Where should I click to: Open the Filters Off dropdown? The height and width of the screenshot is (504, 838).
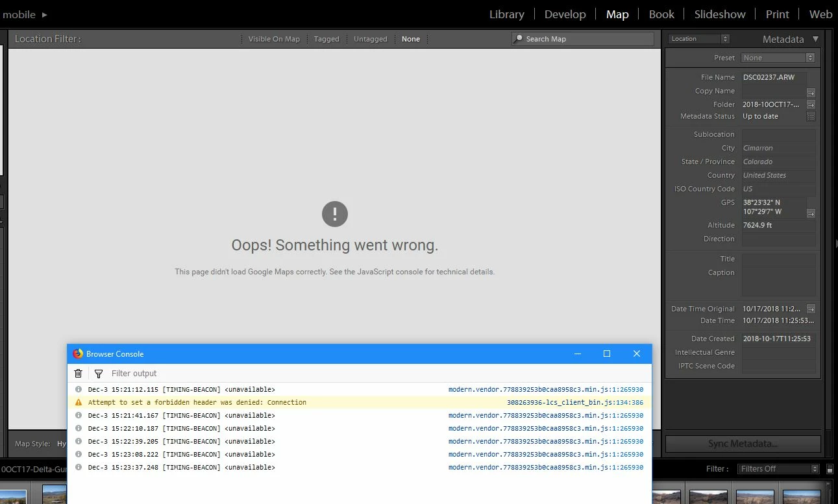point(778,469)
